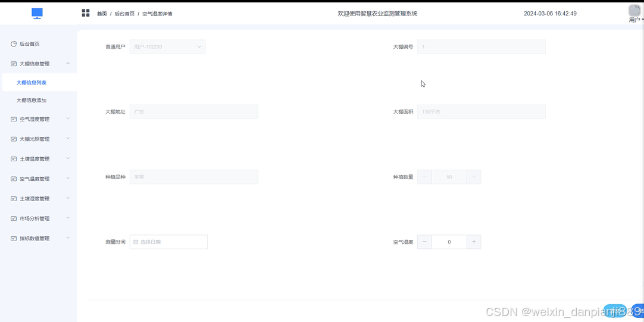Click the card icon beside 大棚光照管理

14,139
